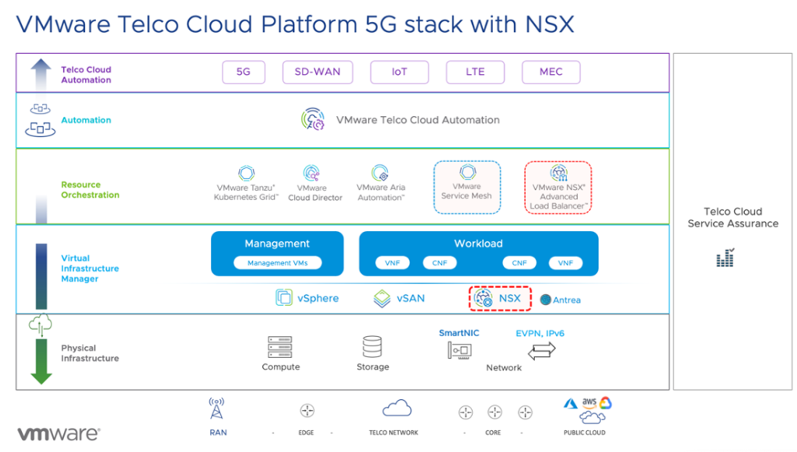The image size is (797, 452).
Task: Click the Management block heading
Action: pos(277,244)
